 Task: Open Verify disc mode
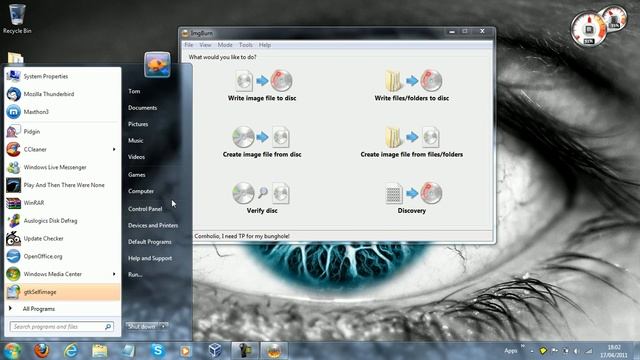(262, 198)
